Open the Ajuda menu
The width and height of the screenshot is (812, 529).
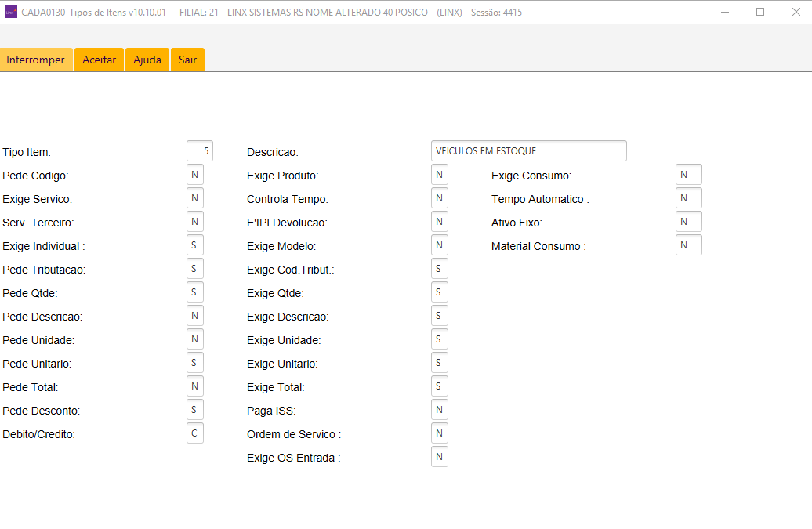tap(147, 60)
